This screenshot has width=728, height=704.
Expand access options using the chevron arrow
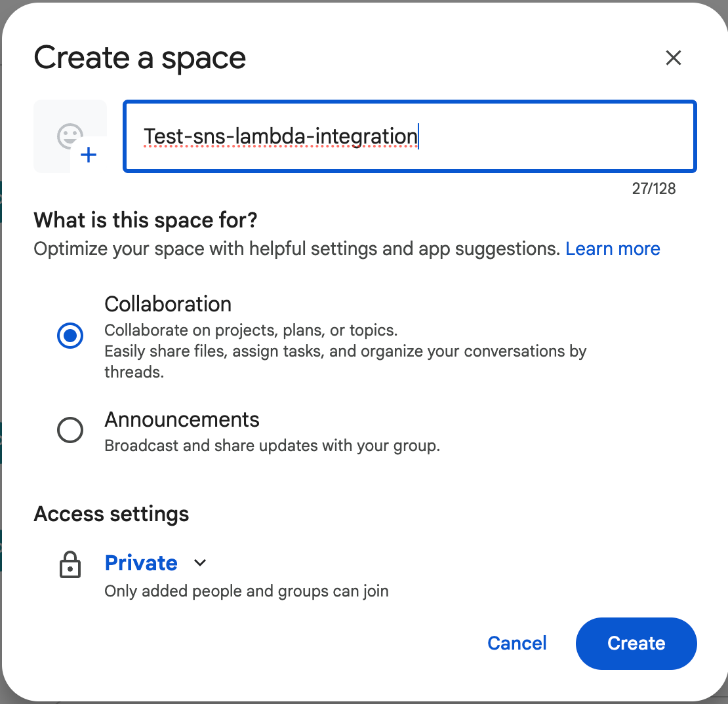tap(200, 563)
